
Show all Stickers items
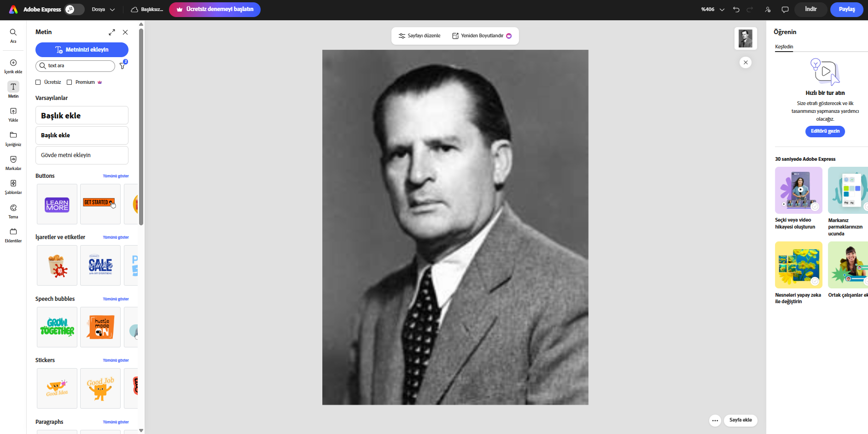116,360
